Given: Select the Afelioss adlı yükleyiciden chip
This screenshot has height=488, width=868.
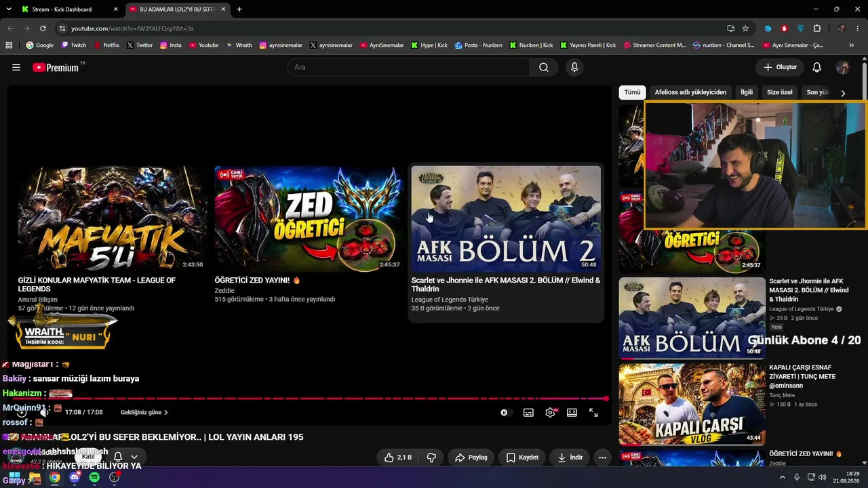Looking at the screenshot, I should tap(690, 92).
